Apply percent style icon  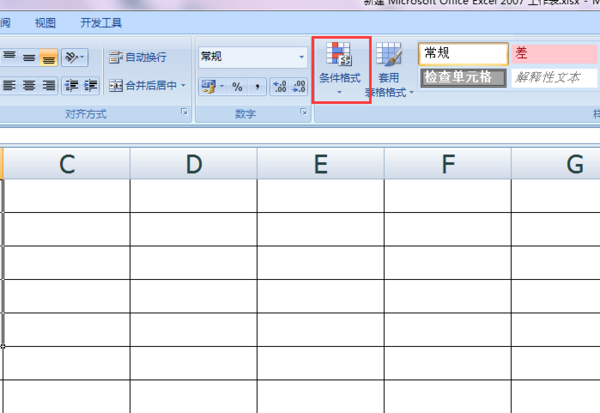pyautogui.click(x=237, y=87)
